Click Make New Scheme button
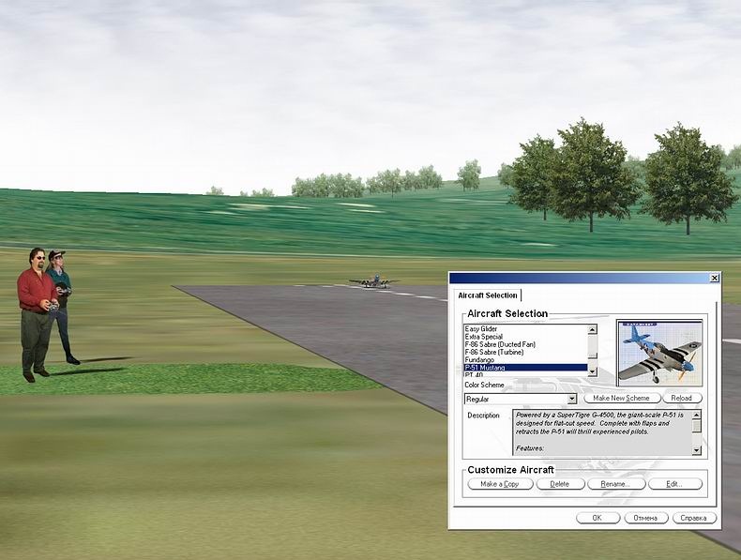The height and width of the screenshot is (560, 741). (621, 398)
